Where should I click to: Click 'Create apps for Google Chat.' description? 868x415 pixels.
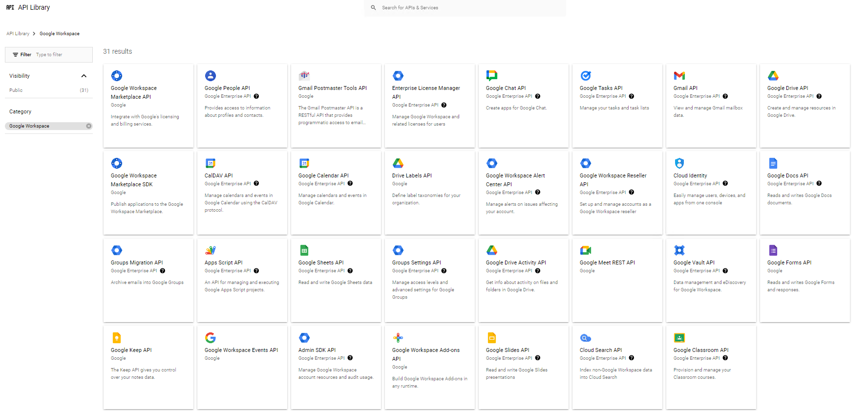point(516,108)
